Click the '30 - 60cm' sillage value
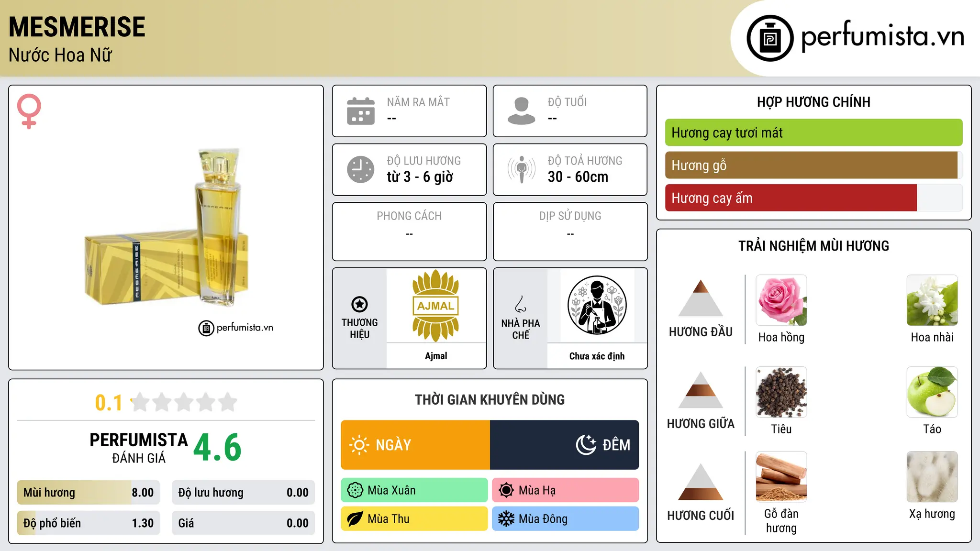 pos(578,177)
